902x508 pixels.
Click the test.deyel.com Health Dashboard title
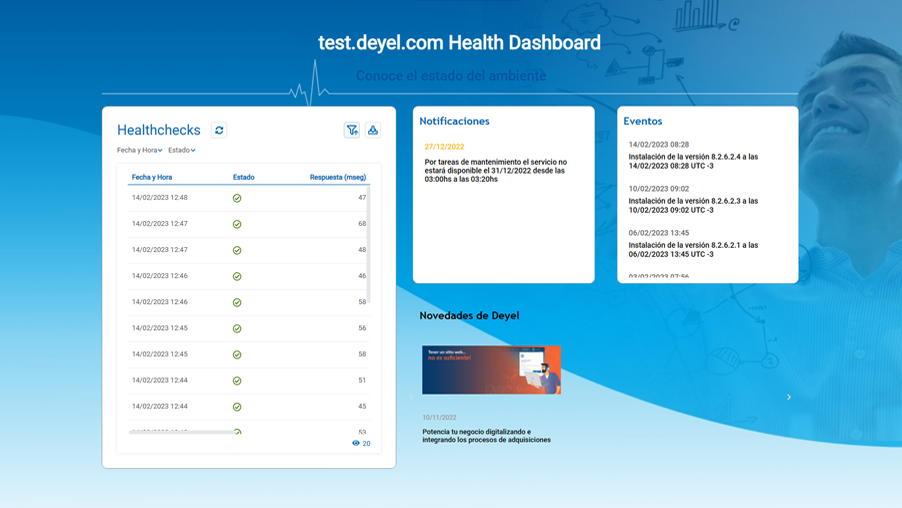(x=459, y=43)
